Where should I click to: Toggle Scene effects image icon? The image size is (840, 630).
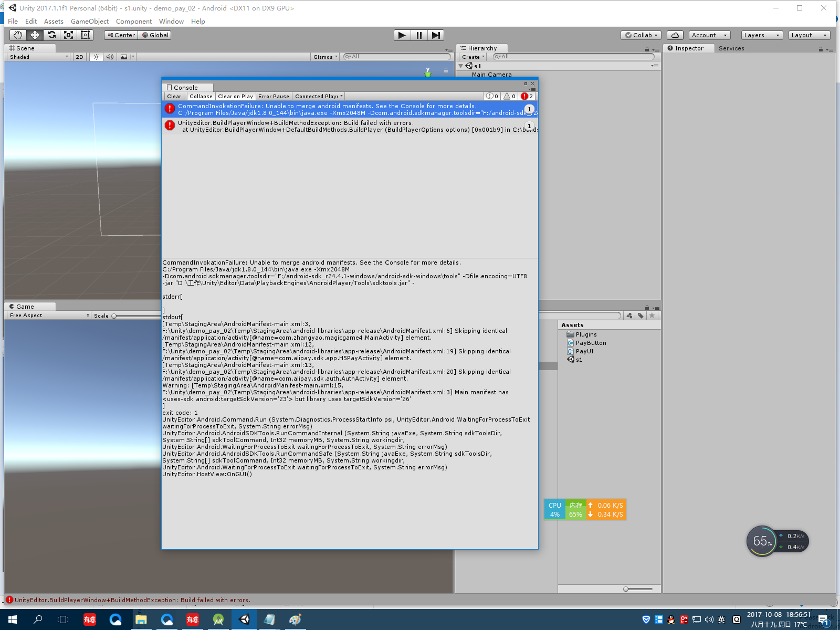pyautogui.click(x=124, y=57)
